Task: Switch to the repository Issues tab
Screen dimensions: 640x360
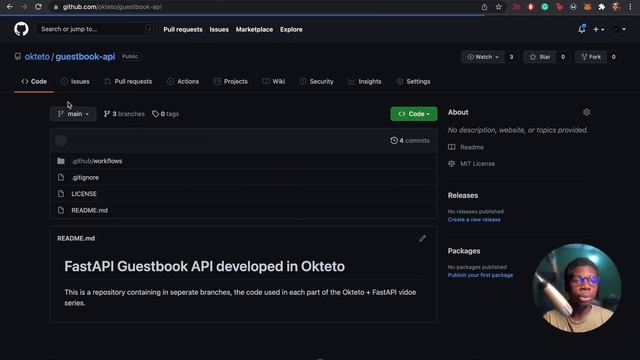Action: click(75, 82)
